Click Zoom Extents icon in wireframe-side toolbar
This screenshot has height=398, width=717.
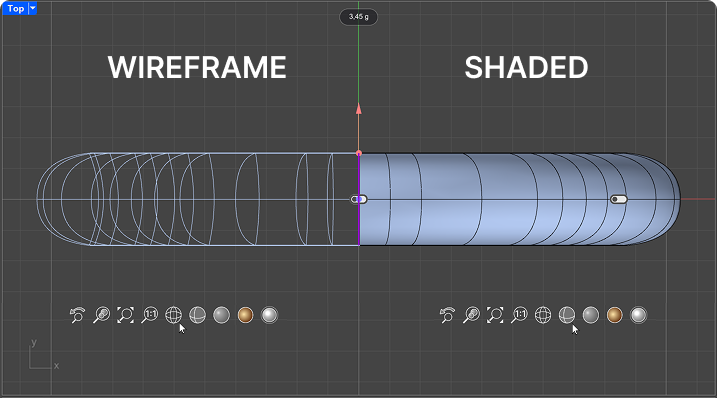[x=125, y=315]
